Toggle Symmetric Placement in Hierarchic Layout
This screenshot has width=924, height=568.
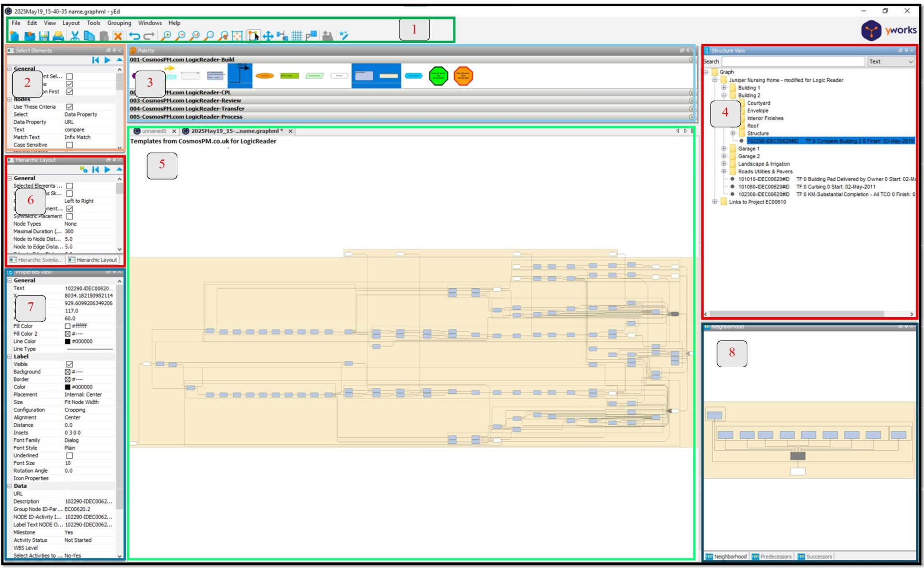[70, 217]
